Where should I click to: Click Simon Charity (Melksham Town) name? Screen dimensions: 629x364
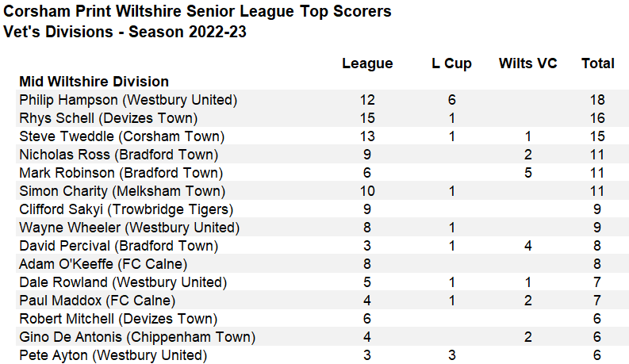[x=122, y=191]
